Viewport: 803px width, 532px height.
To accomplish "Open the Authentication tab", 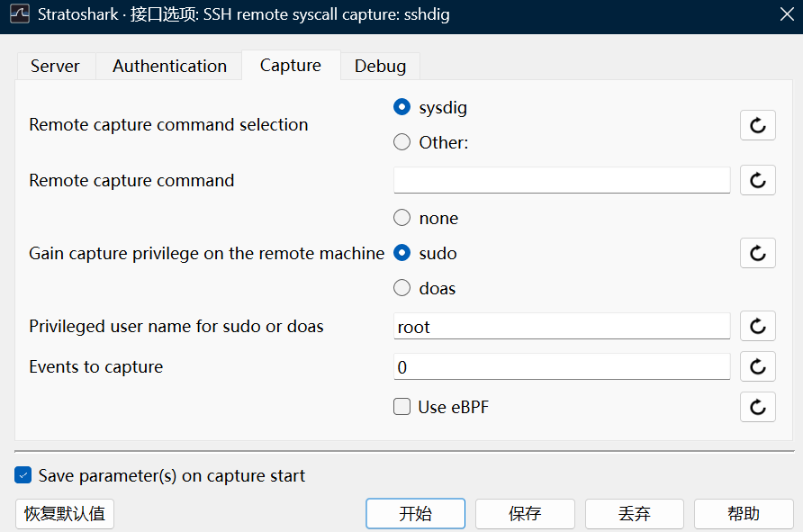I will tap(169, 66).
